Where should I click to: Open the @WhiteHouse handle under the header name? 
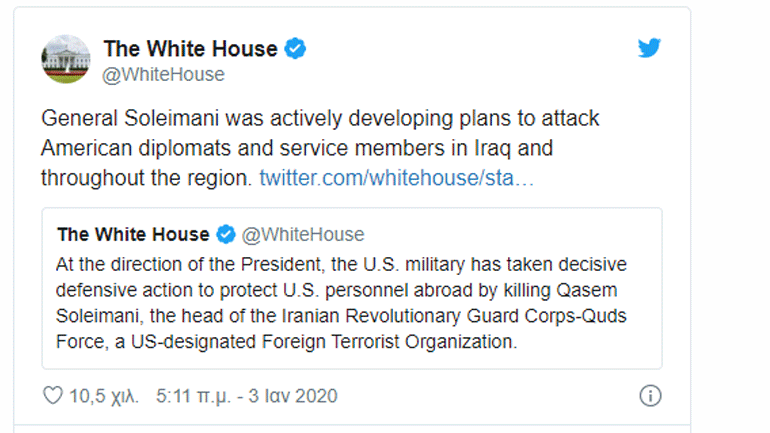pyautogui.click(x=164, y=74)
